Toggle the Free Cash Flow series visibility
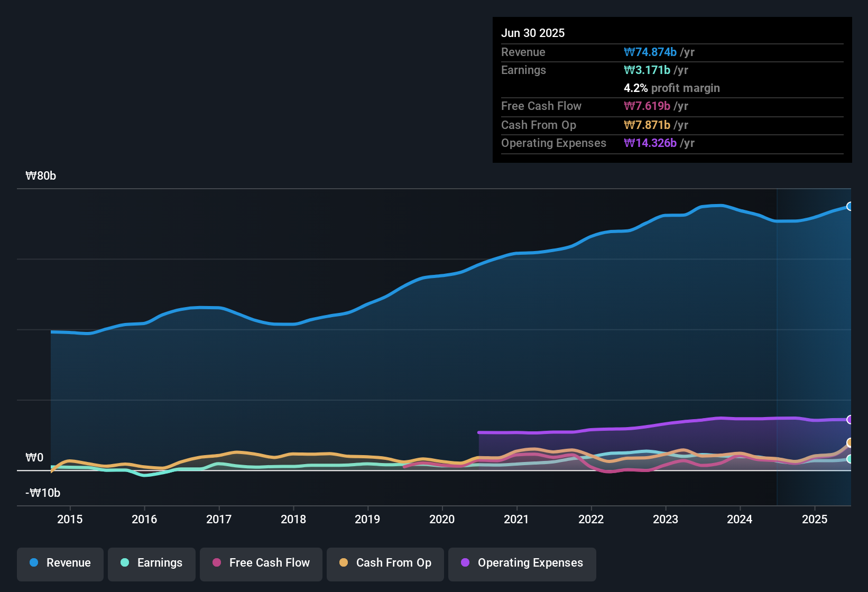 coord(261,563)
